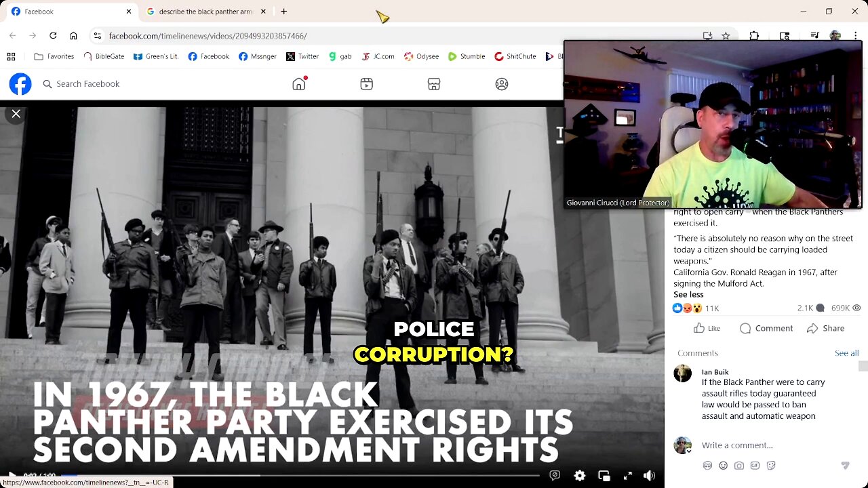The height and width of the screenshot is (488, 868).
Task: Toggle video captions button
Action: (555, 476)
